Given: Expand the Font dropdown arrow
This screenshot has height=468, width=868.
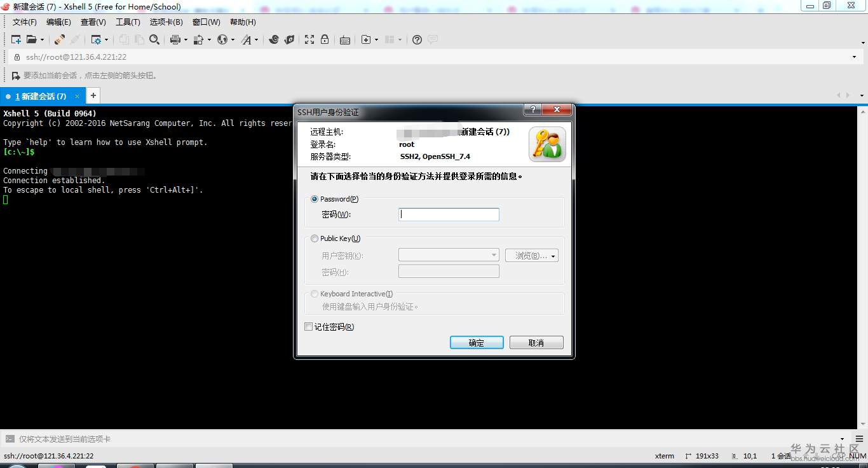Looking at the screenshot, I should pyautogui.click(x=257, y=39).
